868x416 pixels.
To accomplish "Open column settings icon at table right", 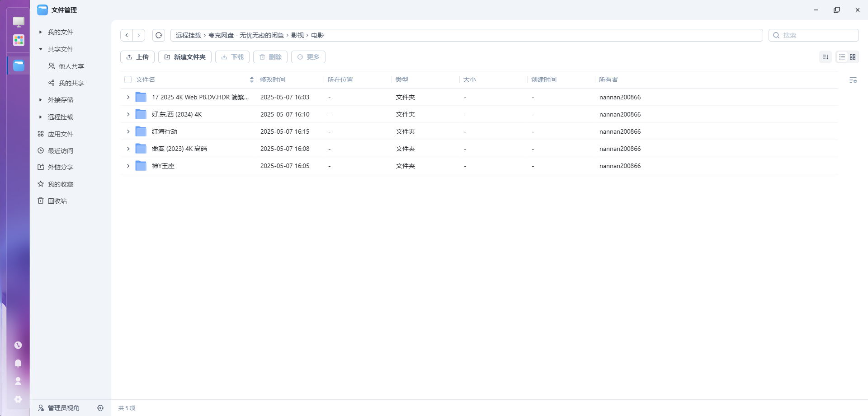I will 853,80.
